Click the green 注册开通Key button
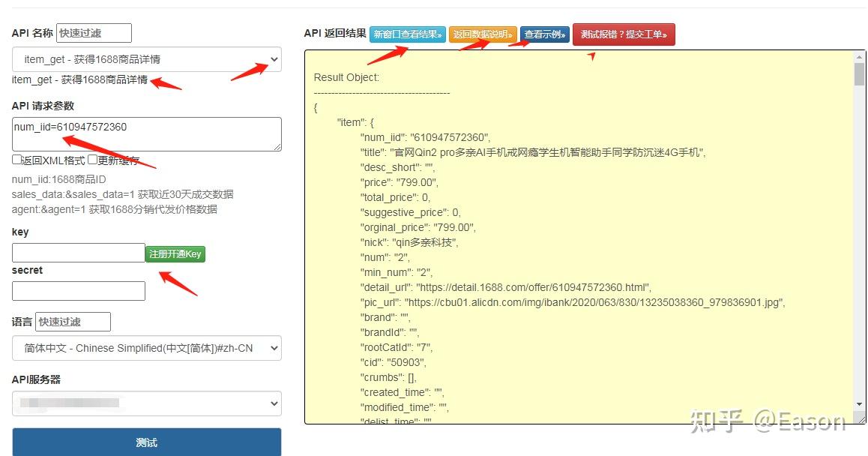The image size is (868, 456). click(x=175, y=253)
